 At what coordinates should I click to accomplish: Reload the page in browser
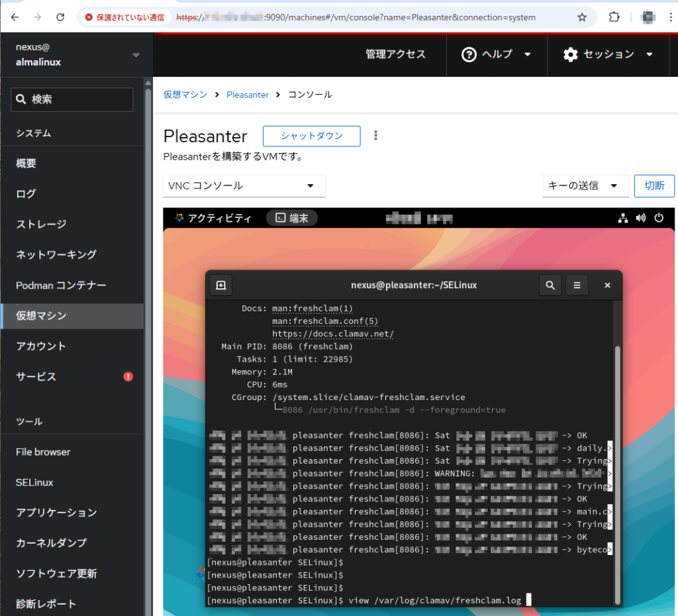click(x=60, y=17)
